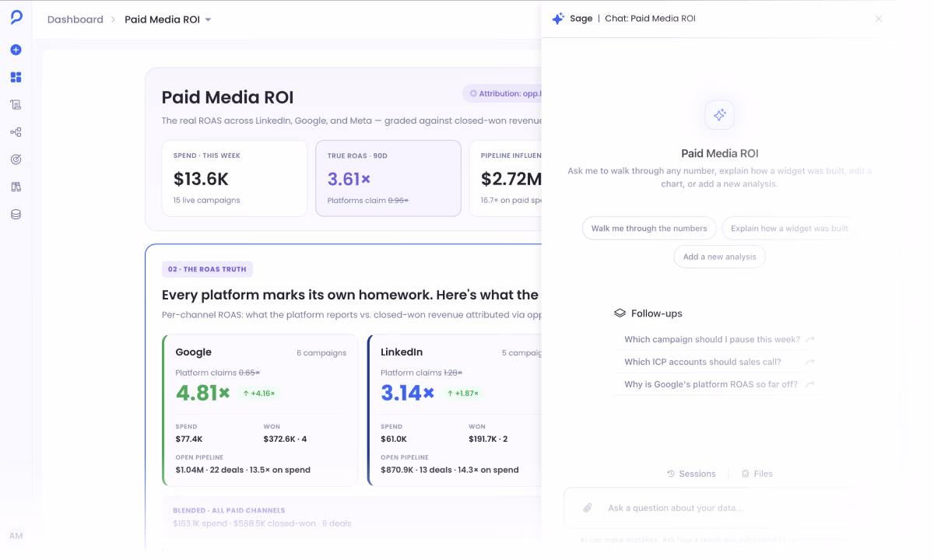Screen dimensions: 934x560
Task: Open the database icon in sidebar
Action: [x=16, y=214]
